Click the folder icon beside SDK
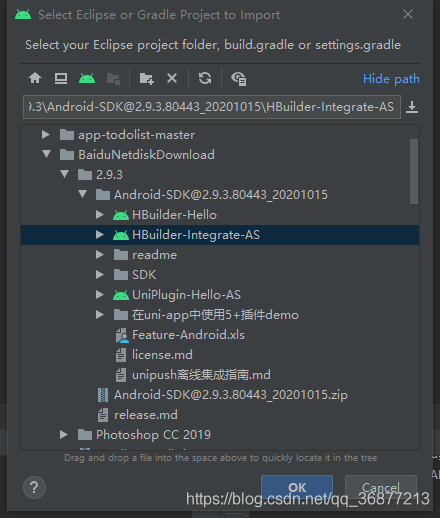440x518 pixels. click(121, 275)
